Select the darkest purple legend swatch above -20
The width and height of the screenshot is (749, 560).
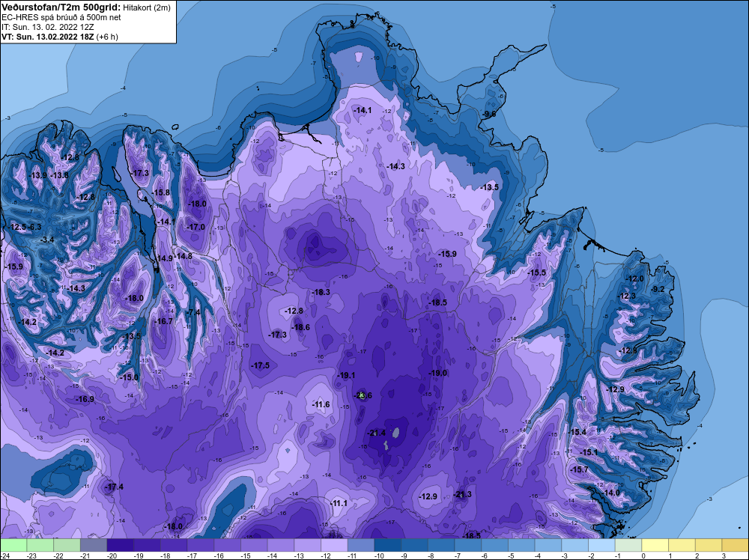(x=121, y=545)
